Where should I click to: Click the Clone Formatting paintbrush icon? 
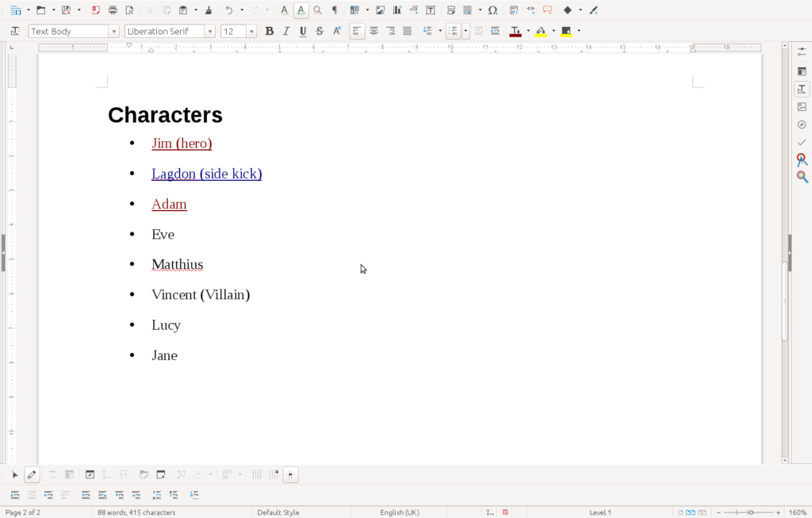(208, 10)
